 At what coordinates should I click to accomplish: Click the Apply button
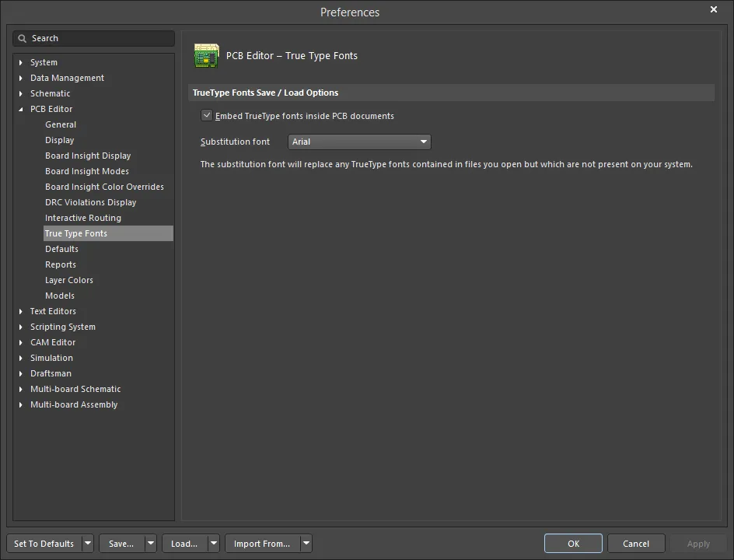698,544
